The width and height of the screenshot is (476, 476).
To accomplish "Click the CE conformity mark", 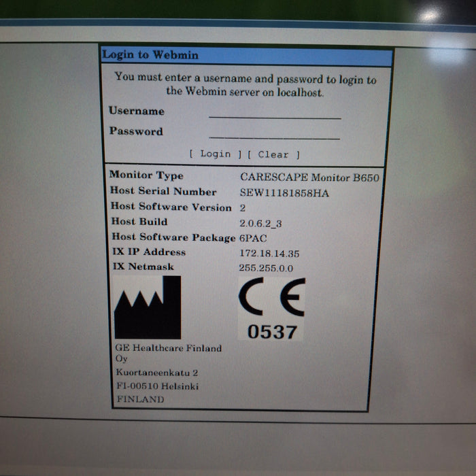I will (271, 298).
